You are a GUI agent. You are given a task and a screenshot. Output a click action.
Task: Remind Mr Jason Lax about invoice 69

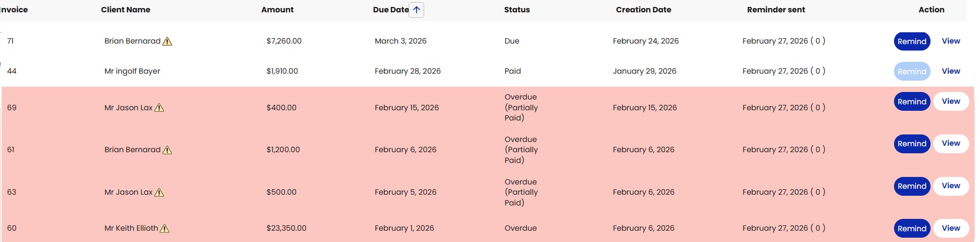coord(912,102)
